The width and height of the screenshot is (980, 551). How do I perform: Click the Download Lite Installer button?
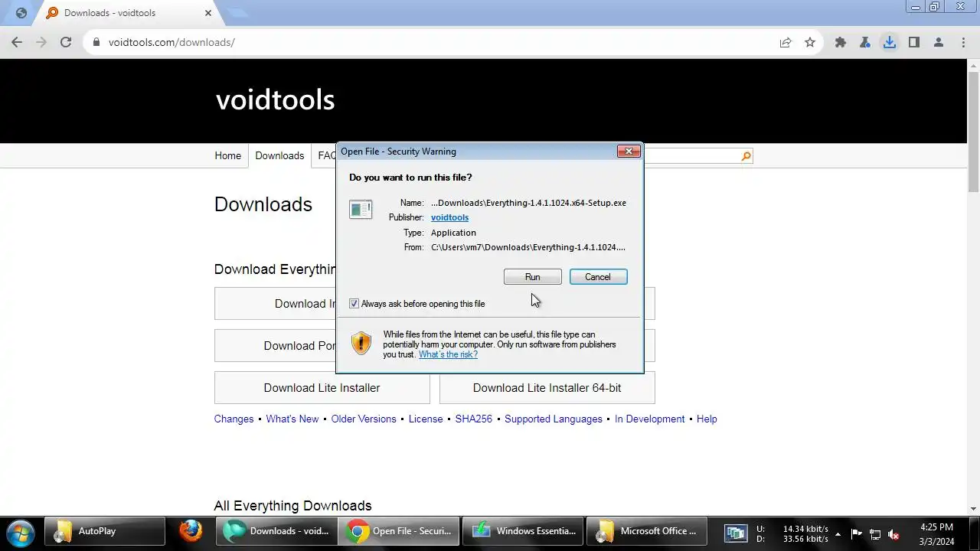coord(322,388)
